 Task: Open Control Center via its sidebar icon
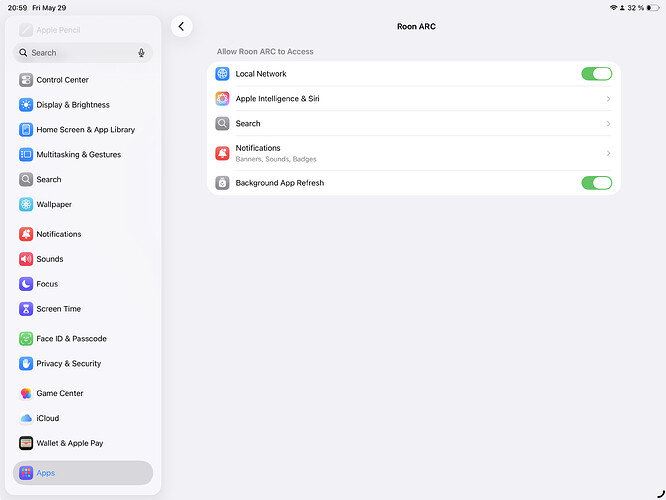tap(26, 80)
